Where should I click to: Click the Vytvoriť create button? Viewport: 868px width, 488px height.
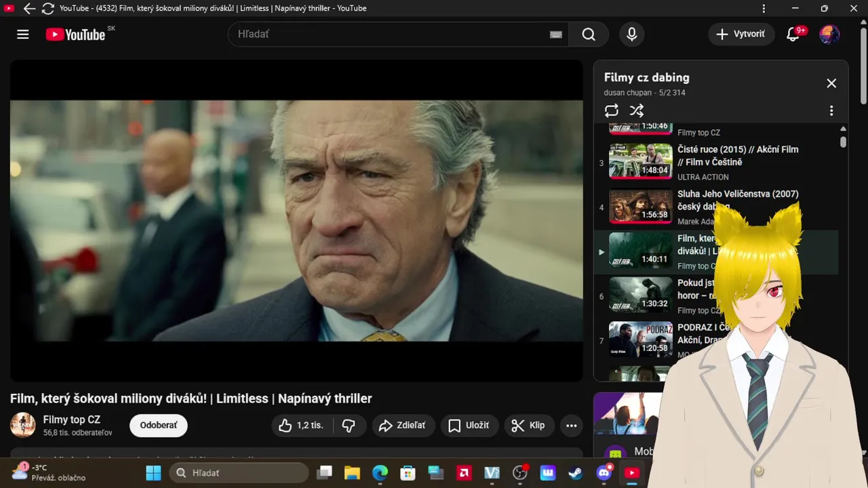click(x=741, y=34)
